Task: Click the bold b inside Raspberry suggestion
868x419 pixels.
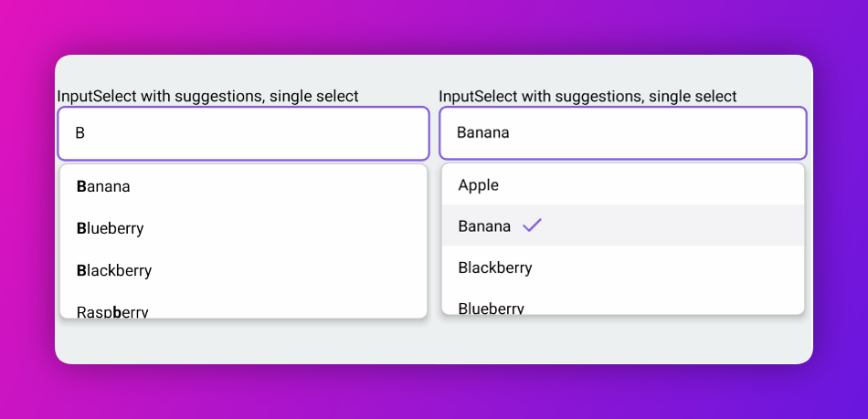Action: (x=117, y=312)
